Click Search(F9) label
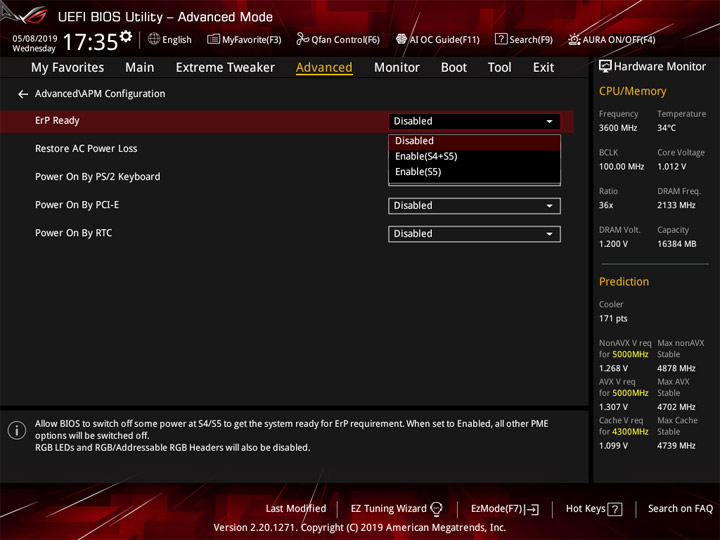The width and height of the screenshot is (720, 540). tap(531, 40)
